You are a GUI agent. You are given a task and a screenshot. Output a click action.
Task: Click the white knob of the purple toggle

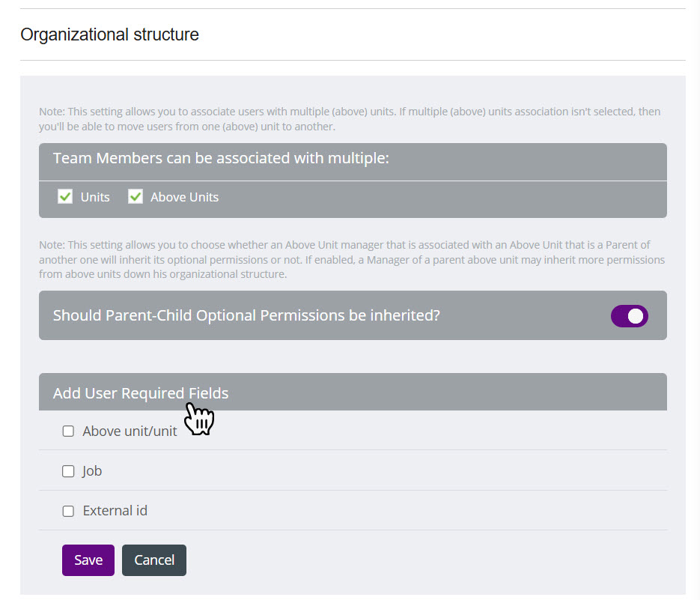tap(636, 316)
